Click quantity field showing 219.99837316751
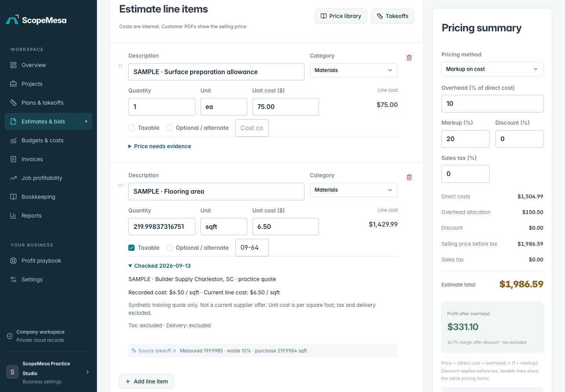 pos(162,227)
